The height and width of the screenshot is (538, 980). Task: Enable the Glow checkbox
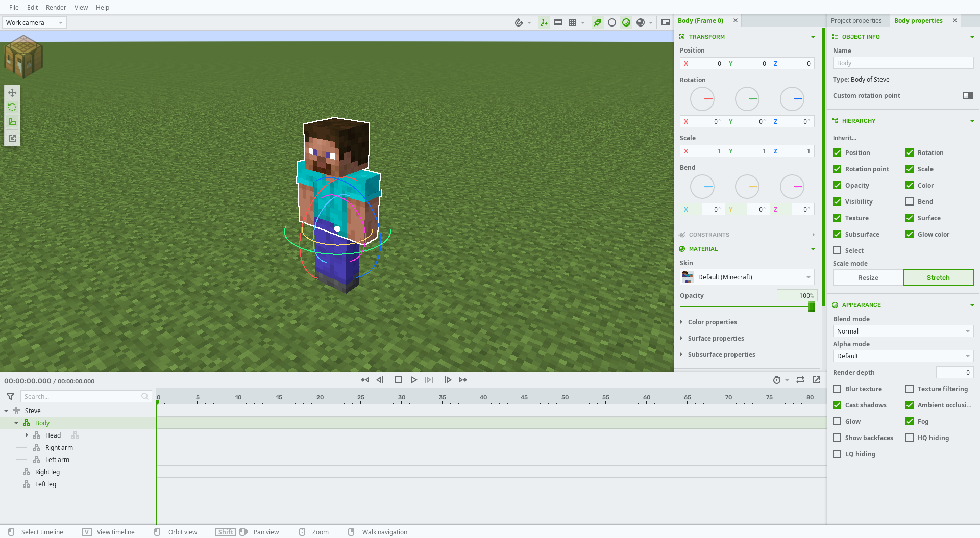pyautogui.click(x=837, y=421)
